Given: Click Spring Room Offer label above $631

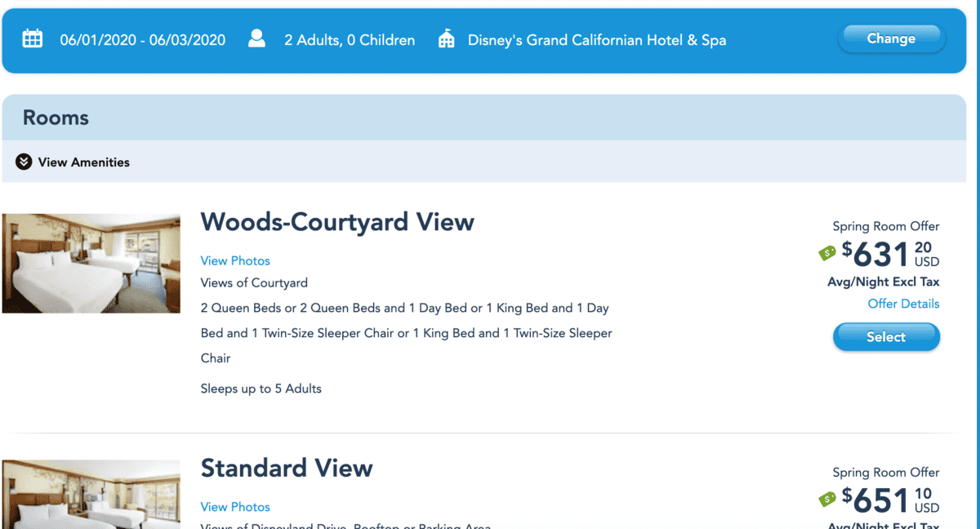Looking at the screenshot, I should pos(886,226).
